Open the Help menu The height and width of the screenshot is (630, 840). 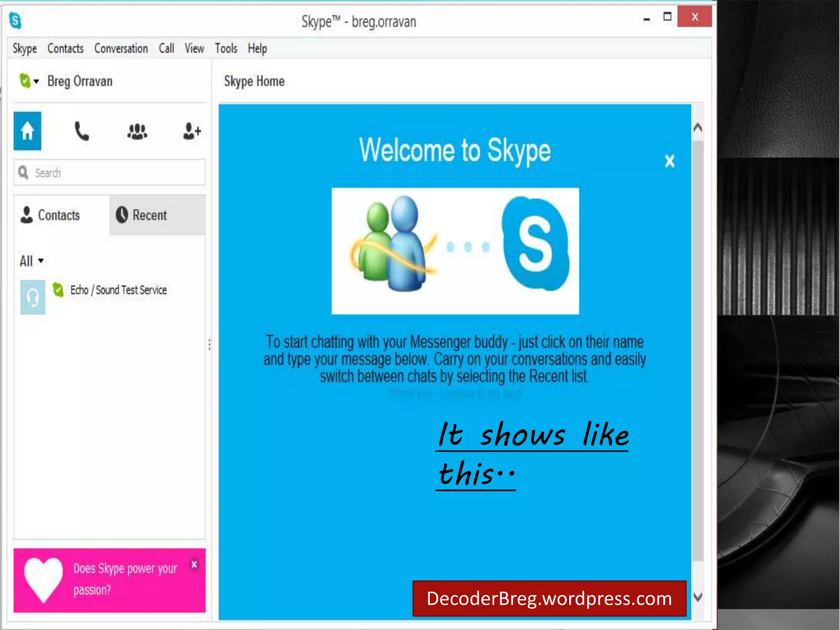coord(257,48)
